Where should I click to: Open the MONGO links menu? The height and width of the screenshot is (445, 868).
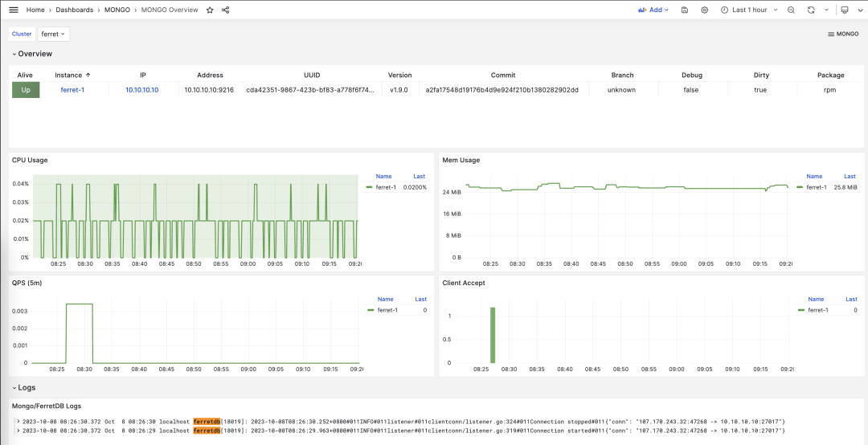[x=842, y=34]
